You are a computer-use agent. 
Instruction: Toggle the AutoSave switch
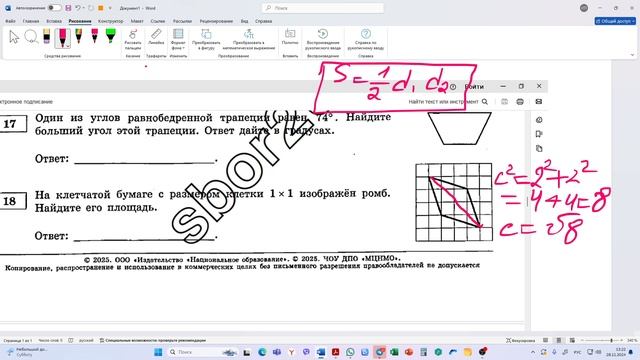click(x=54, y=8)
